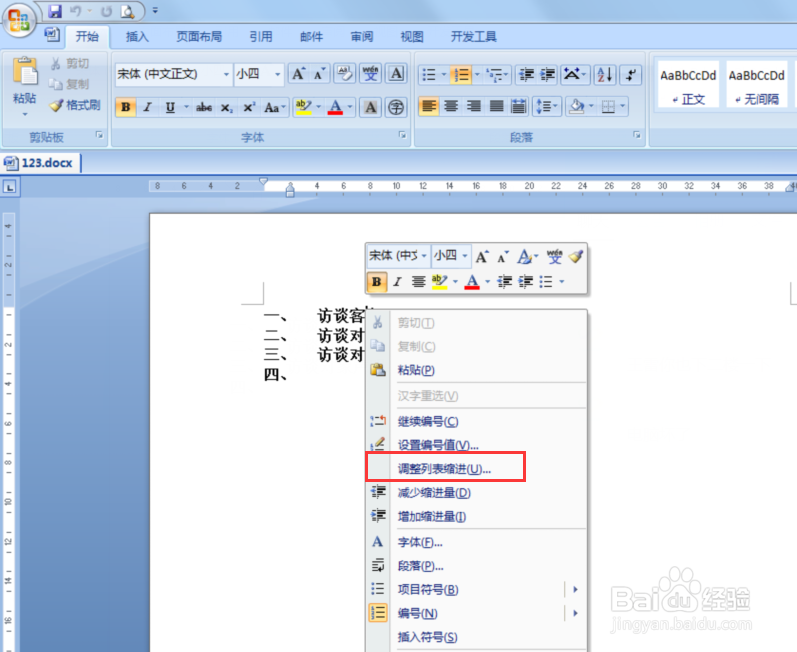Click the print preview quick access icon
This screenshot has height=652, width=797.
point(127,11)
